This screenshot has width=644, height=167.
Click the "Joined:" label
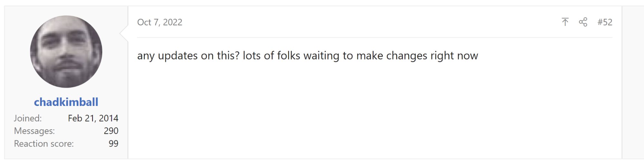coord(28,118)
